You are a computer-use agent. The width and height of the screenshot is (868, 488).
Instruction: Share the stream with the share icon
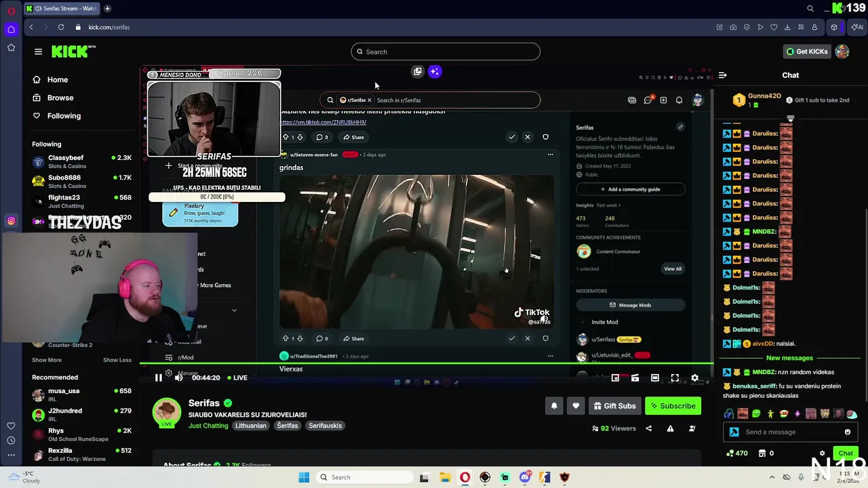tap(648, 428)
